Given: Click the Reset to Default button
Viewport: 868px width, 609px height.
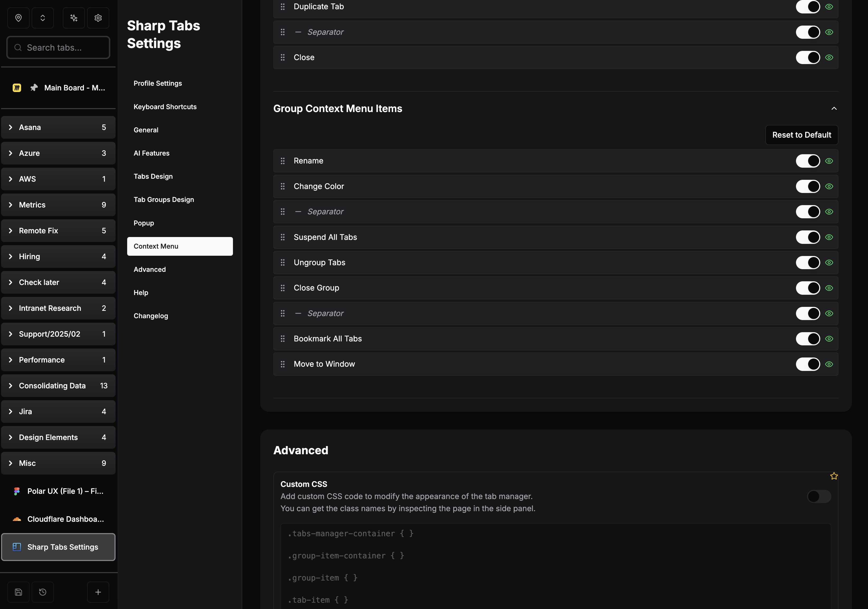Looking at the screenshot, I should [802, 135].
